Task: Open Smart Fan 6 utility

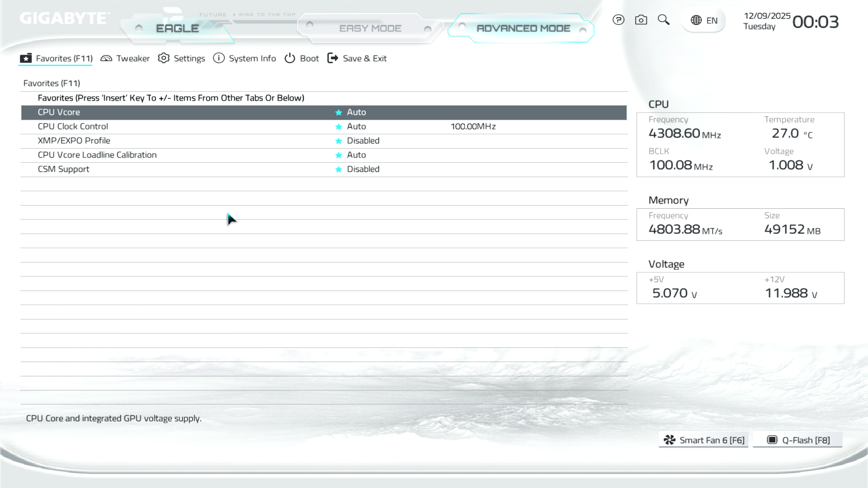Action: click(x=703, y=440)
